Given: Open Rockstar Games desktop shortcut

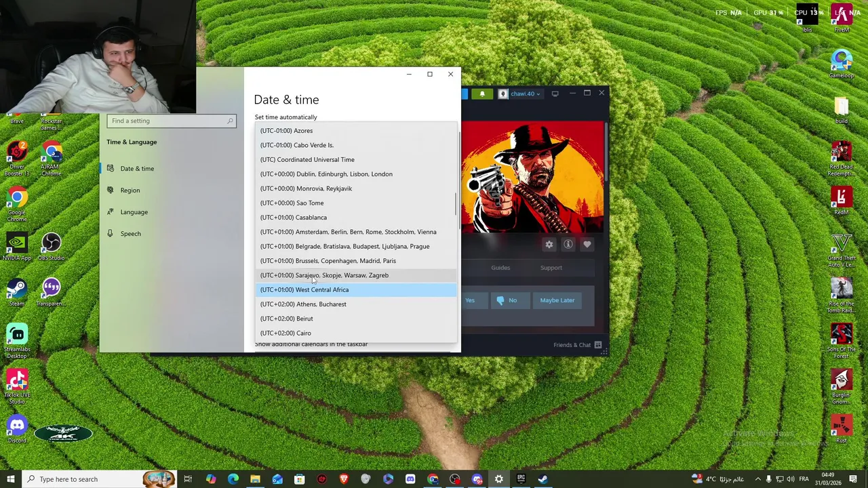Looking at the screenshot, I should [x=51, y=121].
